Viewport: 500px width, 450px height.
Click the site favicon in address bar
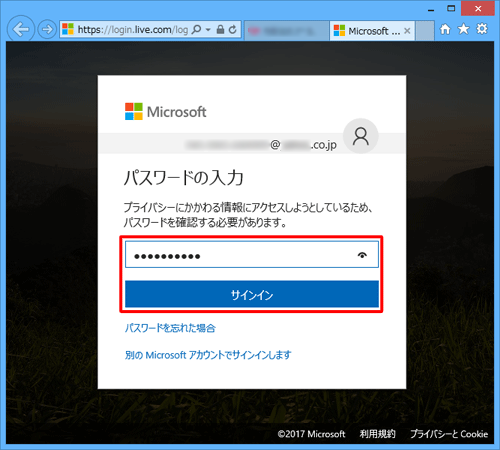[x=68, y=29]
